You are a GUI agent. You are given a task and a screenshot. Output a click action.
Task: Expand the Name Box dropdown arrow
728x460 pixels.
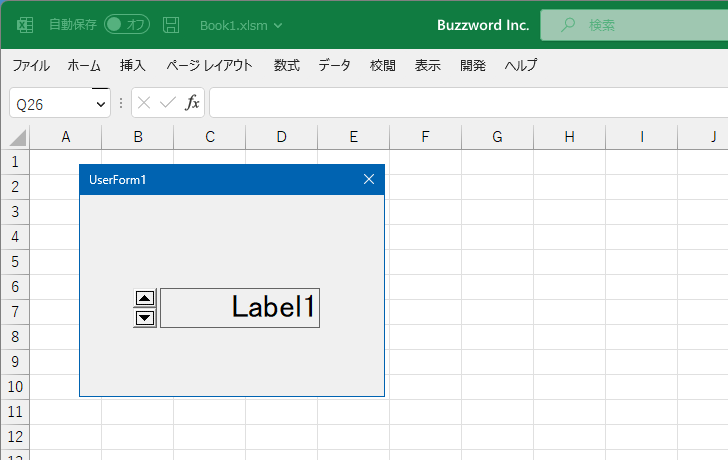click(x=101, y=104)
